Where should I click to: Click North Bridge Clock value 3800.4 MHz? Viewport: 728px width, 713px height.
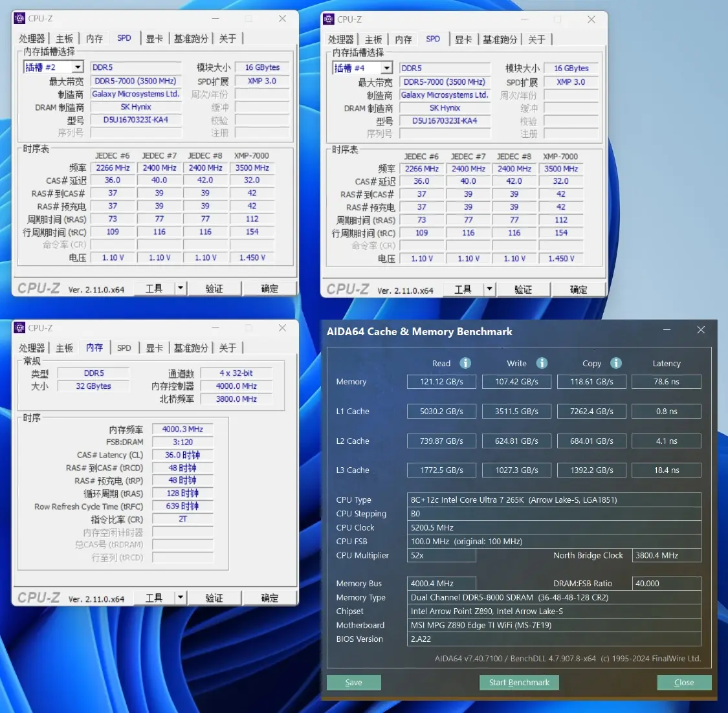pyautogui.click(x=667, y=556)
